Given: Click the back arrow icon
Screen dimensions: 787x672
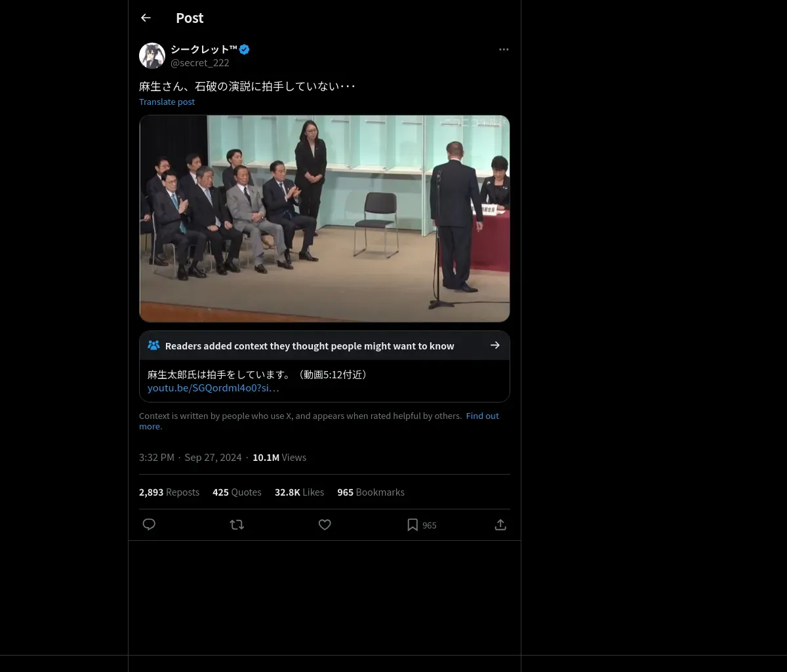Looking at the screenshot, I should pyautogui.click(x=146, y=18).
